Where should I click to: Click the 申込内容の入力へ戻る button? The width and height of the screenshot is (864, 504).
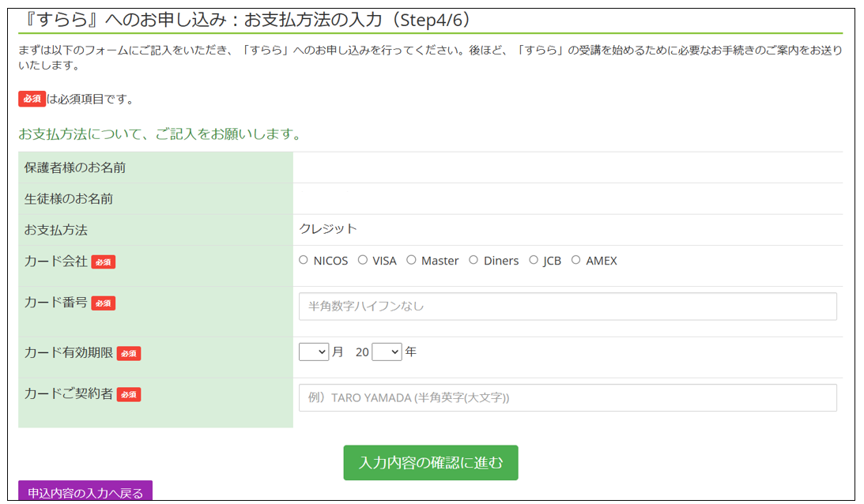click(85, 492)
